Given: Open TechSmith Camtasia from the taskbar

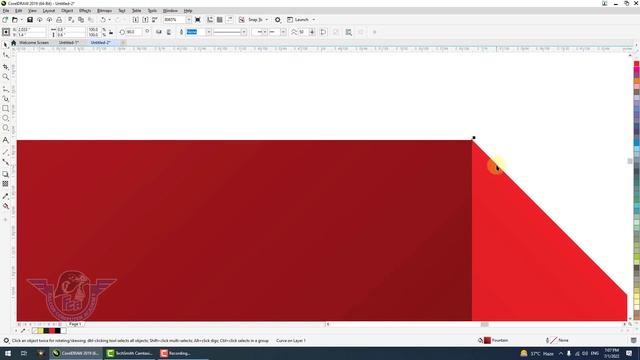Looking at the screenshot, I should [130, 353].
